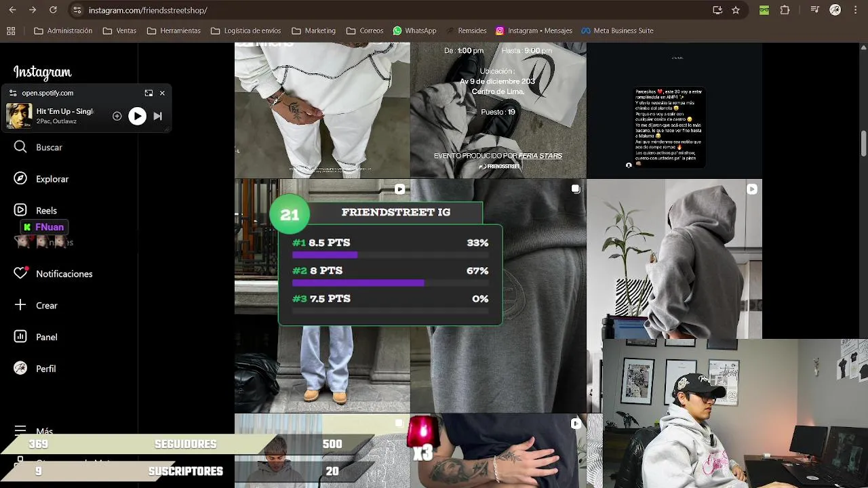Click the address bar URL field
868x488 pixels.
pyautogui.click(x=393, y=10)
